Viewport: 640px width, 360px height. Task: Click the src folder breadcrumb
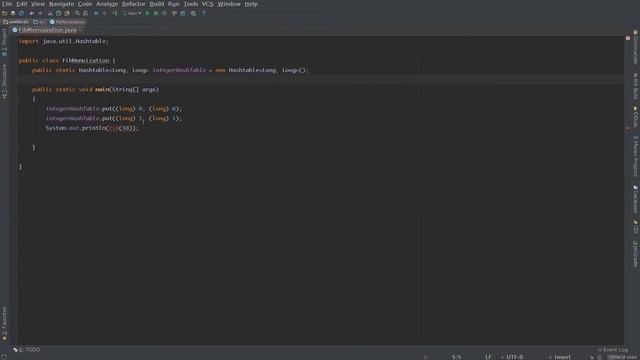[40, 22]
